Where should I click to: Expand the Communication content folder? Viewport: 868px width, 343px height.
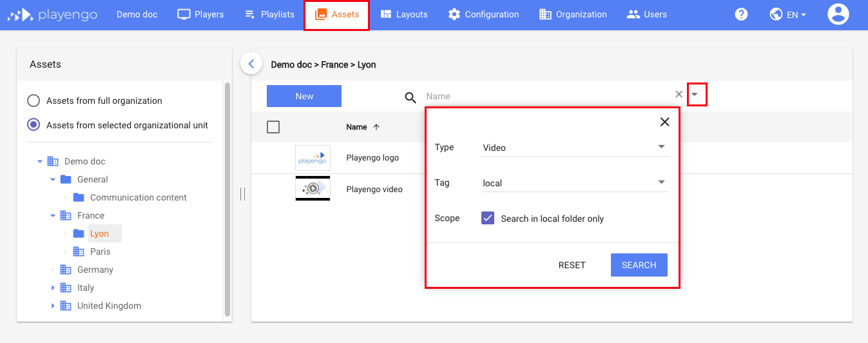66,197
